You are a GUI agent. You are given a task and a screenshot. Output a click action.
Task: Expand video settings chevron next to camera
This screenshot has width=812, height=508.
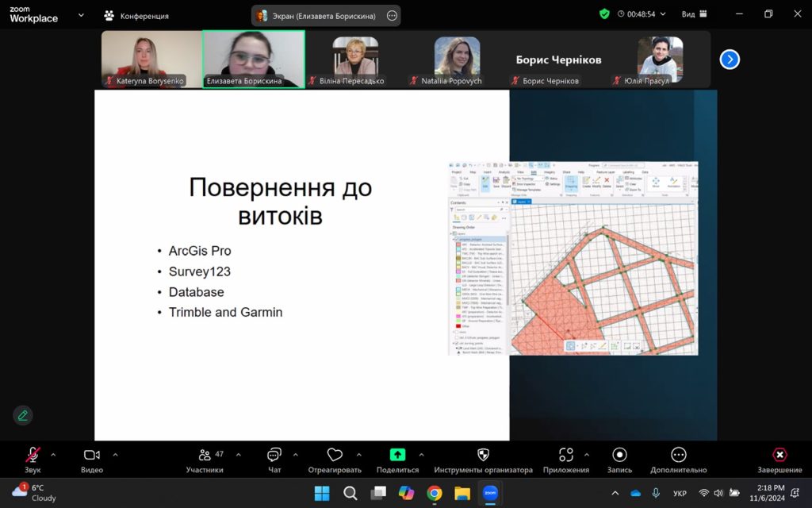(x=115, y=455)
